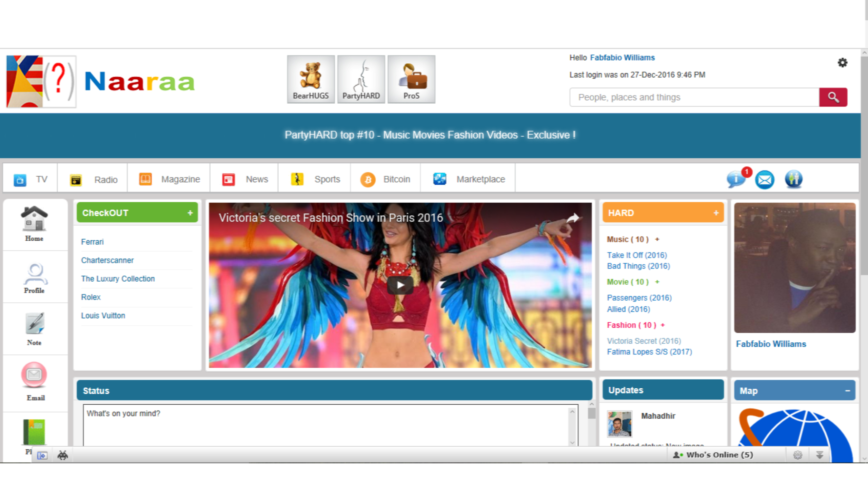This screenshot has width=868, height=488.
Task: Click the Status panel scrollbar thumb
Action: pyautogui.click(x=591, y=413)
